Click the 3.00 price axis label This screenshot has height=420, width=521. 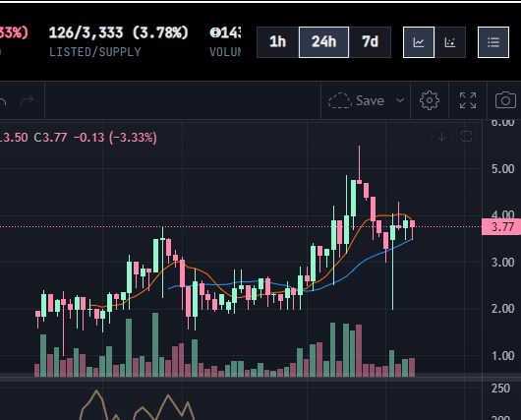[503, 263]
